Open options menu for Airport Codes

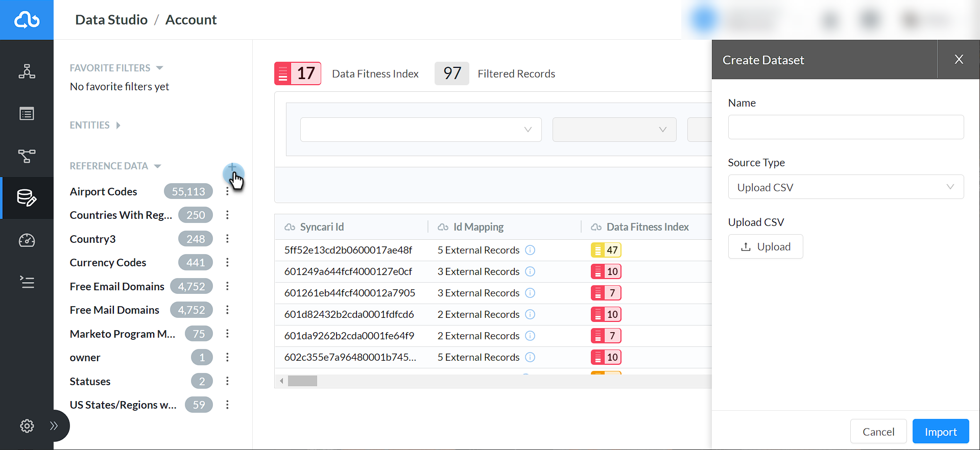tap(227, 192)
